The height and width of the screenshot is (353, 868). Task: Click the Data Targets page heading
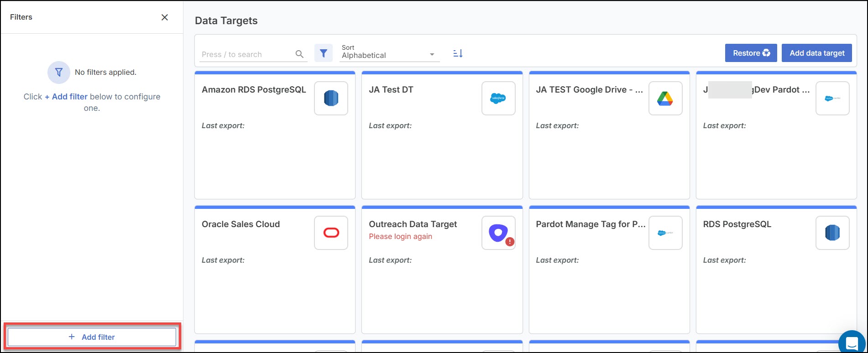(x=226, y=21)
